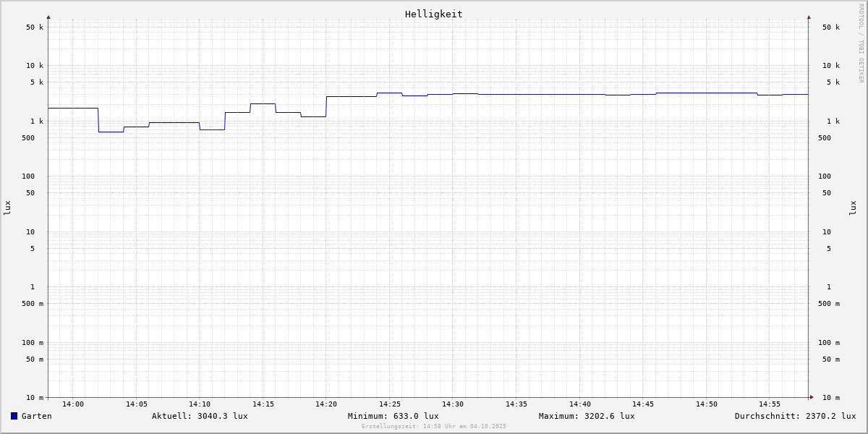This screenshot has width=868, height=434.
Task: Click the 14:05 time axis label
Action: click(x=137, y=404)
